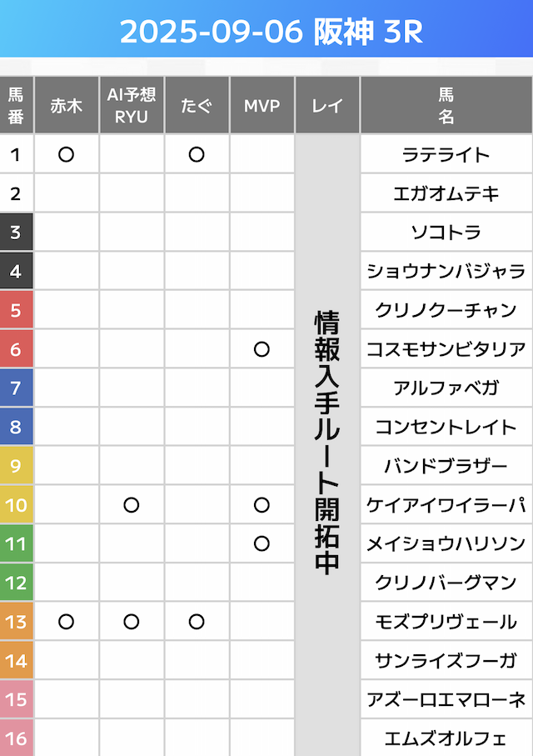The image size is (533, 756).
Task: Click the red horse number 5 cell
Action: [x=17, y=310]
